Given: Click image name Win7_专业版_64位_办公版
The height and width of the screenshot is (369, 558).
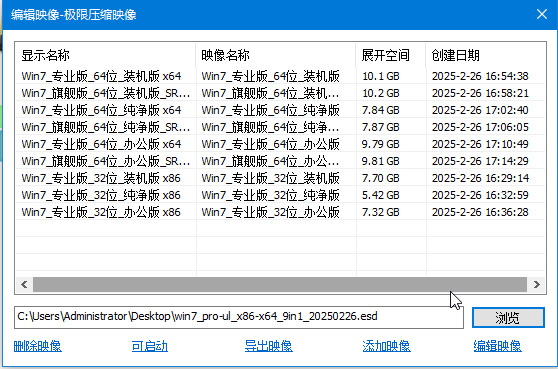Looking at the screenshot, I should [270, 144].
